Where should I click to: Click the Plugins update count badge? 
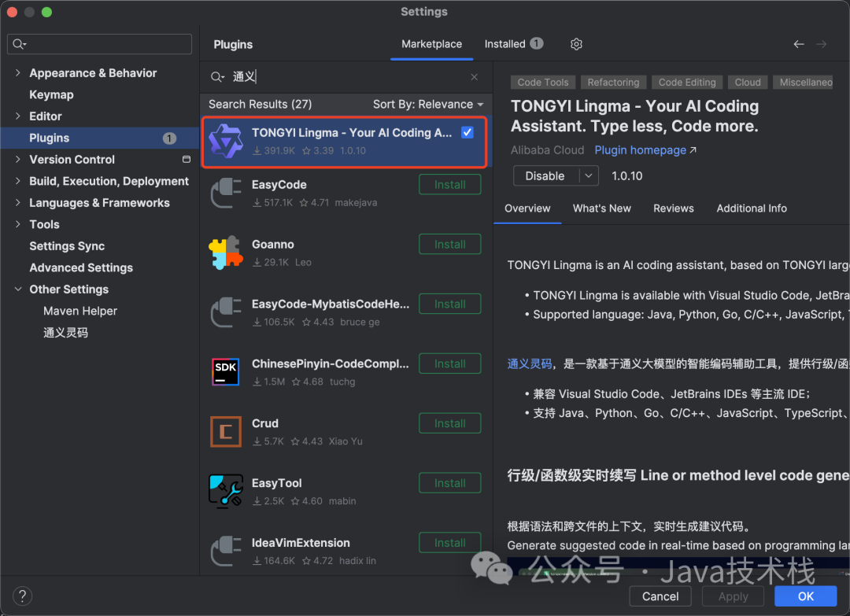click(x=170, y=138)
